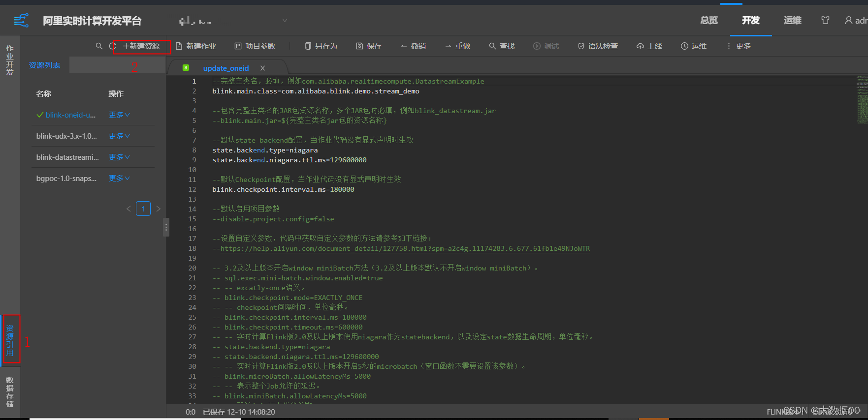Click the 操作 column header
Image resolution: width=868 pixels, height=420 pixels.
coord(116,93)
